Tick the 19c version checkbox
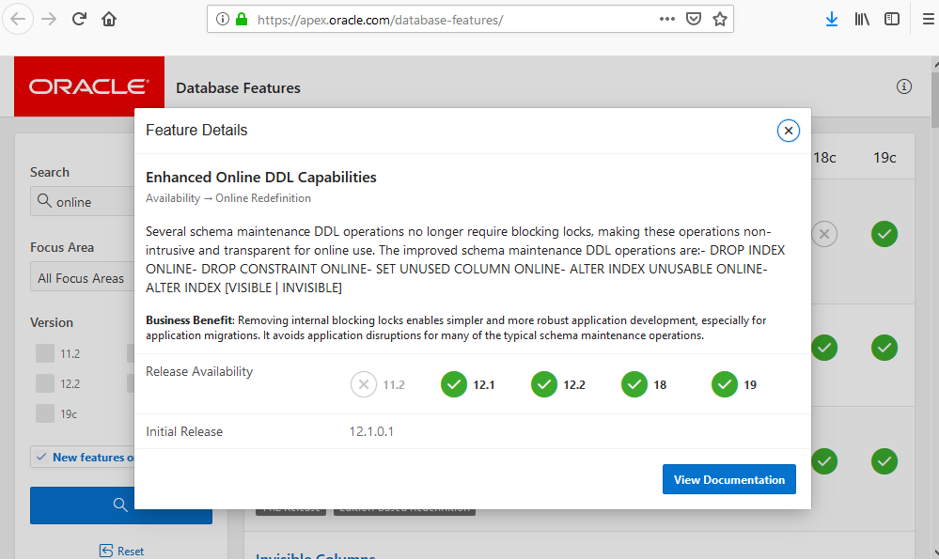 tap(45, 413)
